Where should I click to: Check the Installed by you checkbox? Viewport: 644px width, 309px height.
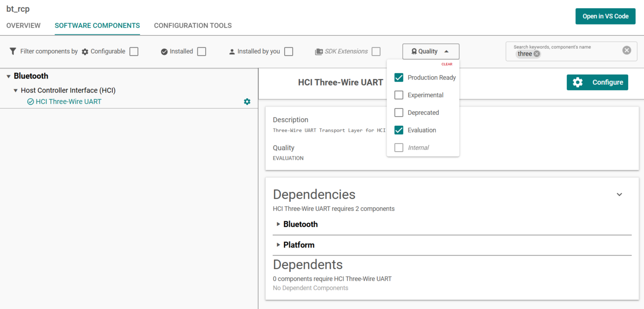click(289, 52)
